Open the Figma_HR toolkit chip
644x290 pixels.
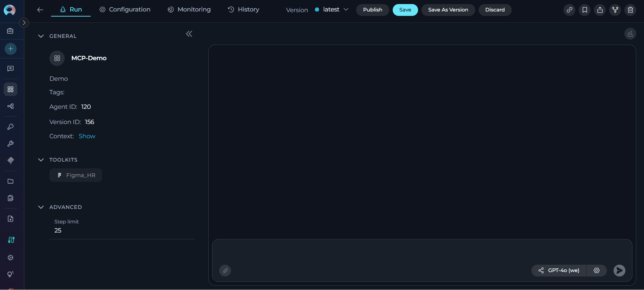[x=76, y=175]
